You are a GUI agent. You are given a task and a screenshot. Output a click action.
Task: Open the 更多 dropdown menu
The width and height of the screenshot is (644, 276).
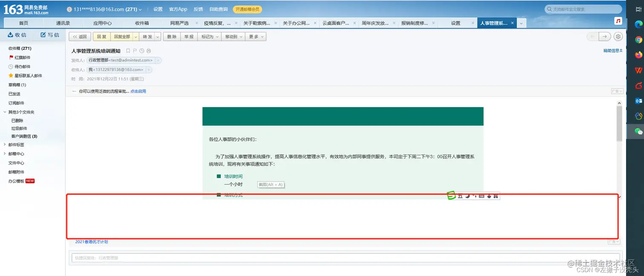pyautogui.click(x=256, y=37)
